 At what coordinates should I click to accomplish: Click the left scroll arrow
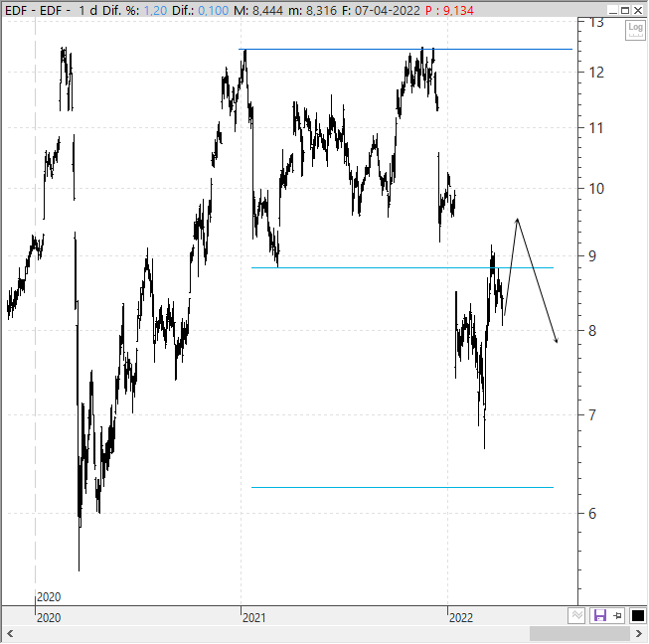[x=10, y=634]
